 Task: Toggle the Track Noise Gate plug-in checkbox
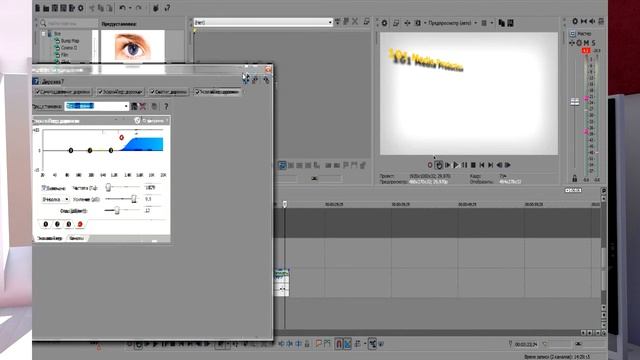(38, 92)
